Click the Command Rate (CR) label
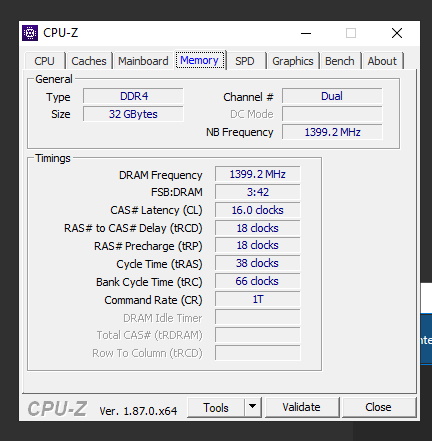432x441 pixels. tap(153, 300)
